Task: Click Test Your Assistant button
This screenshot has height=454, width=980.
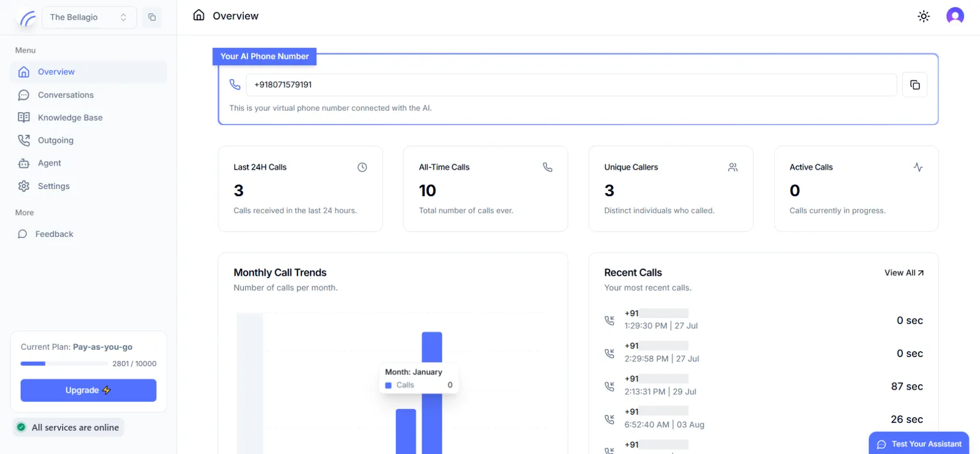Action: (919, 444)
